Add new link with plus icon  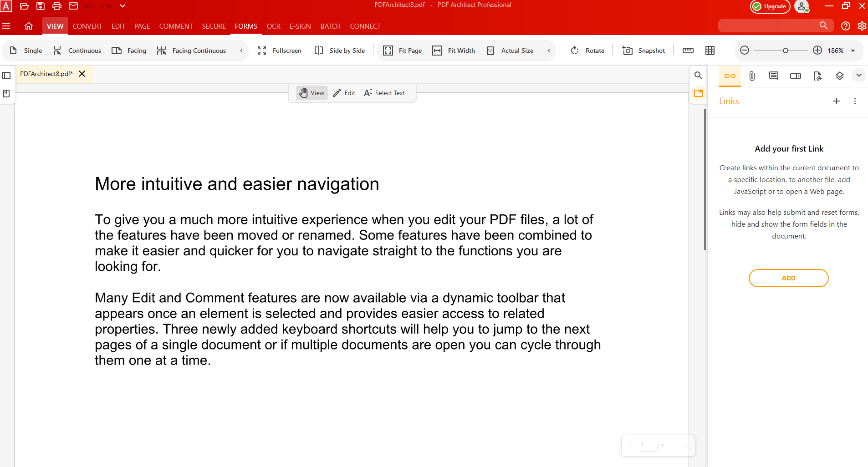(837, 101)
